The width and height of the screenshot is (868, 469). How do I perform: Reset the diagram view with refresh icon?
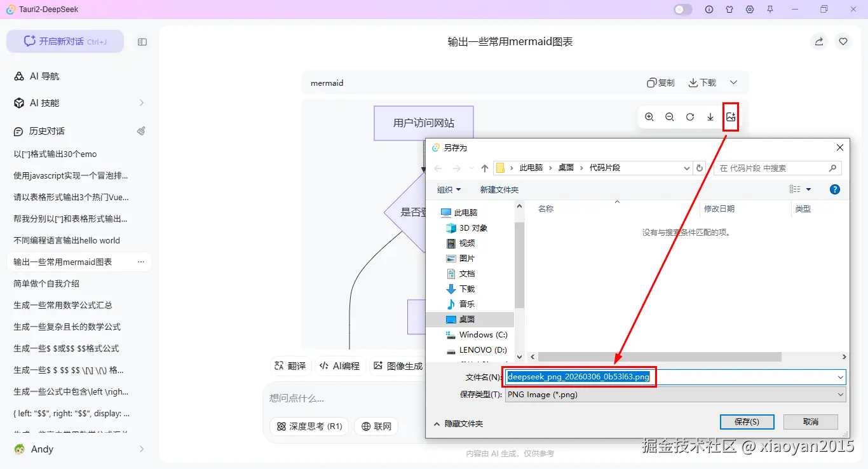(690, 117)
